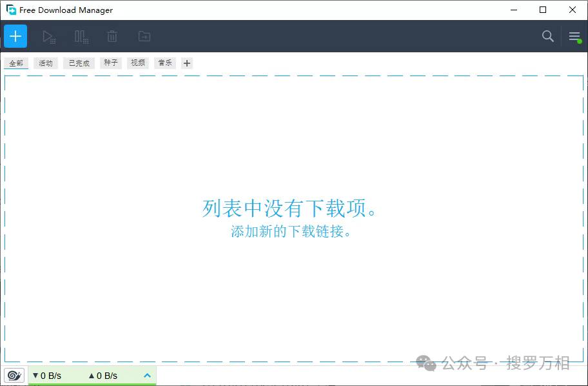Open the downloads folder icon
Screen dimensions: 588x386
(x=144, y=36)
